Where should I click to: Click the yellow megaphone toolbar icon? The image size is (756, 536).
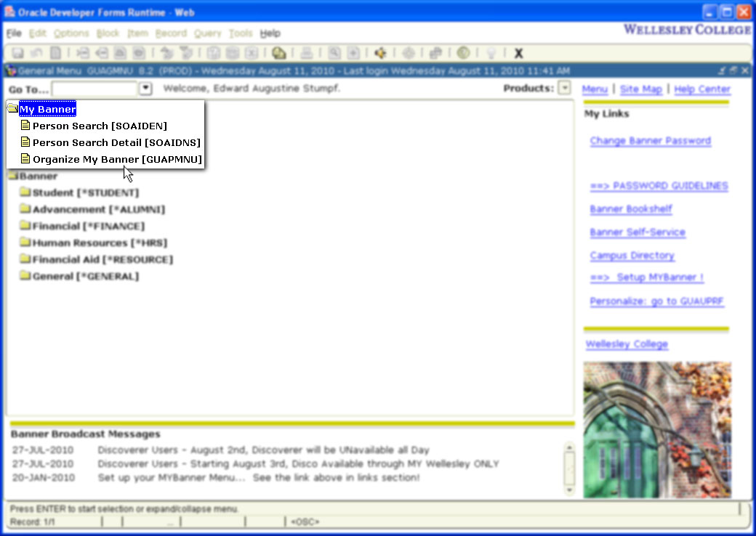(x=380, y=53)
